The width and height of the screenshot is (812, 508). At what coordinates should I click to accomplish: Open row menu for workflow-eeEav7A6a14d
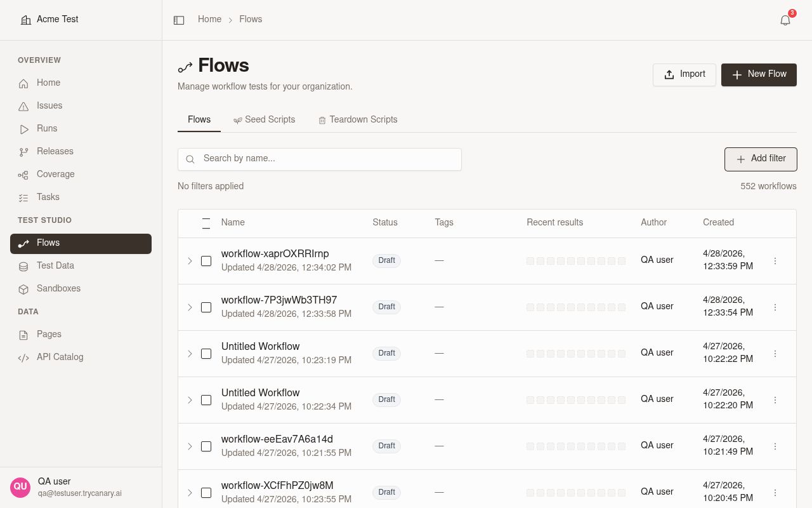pyautogui.click(x=775, y=446)
